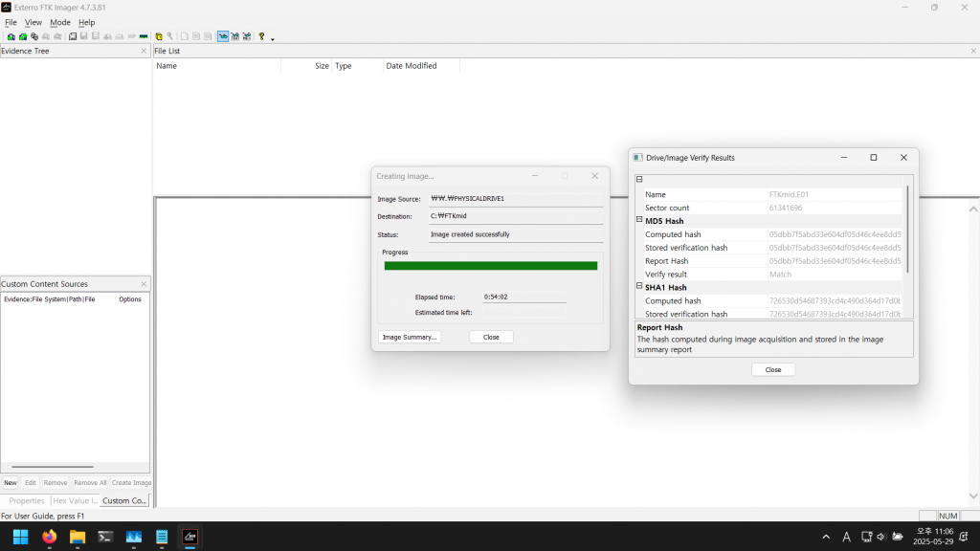Click the greyed Export Files page icon
Screen dimensions: 980x551
click(185, 37)
